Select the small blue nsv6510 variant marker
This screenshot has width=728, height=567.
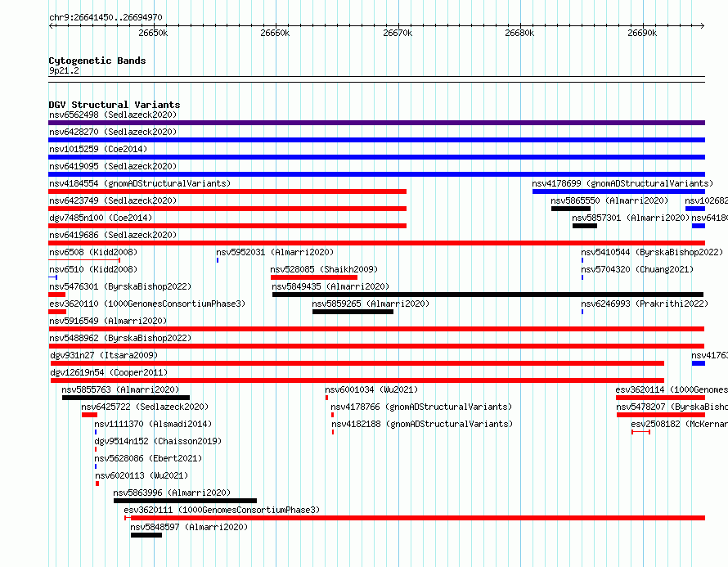coord(53,277)
